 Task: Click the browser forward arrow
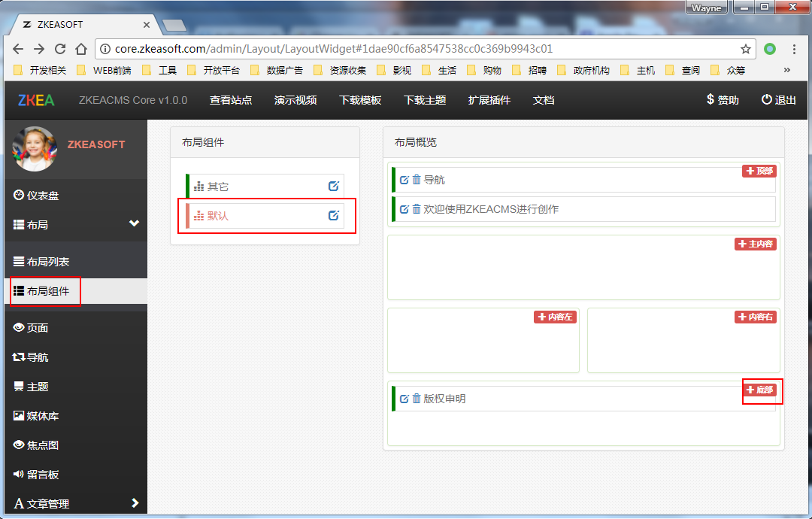click(39, 49)
